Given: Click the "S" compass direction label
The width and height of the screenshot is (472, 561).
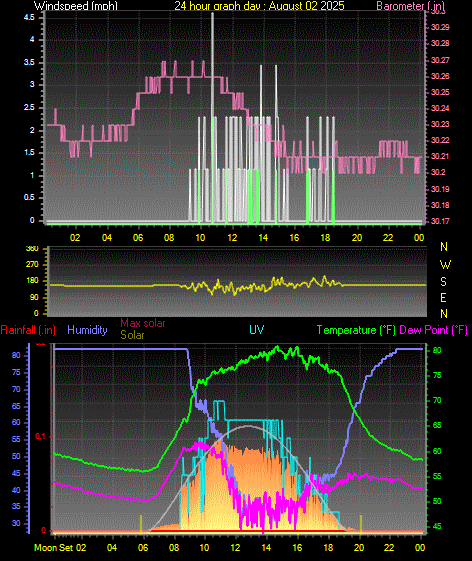Looking at the screenshot, I should (x=444, y=282).
